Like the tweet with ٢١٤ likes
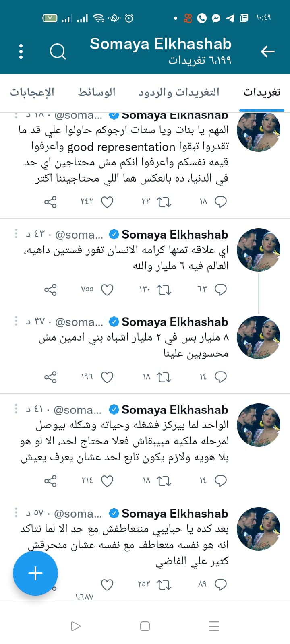The width and height of the screenshot is (290, 644). click(107, 481)
